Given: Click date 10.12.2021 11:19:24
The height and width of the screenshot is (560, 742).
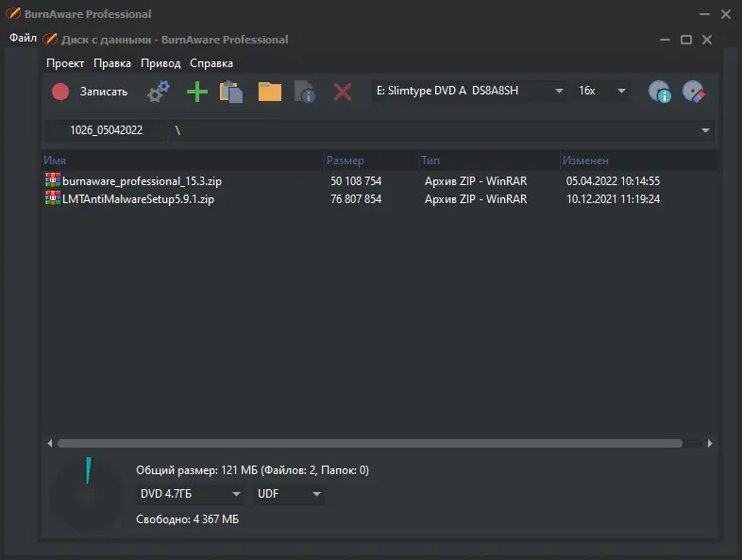Looking at the screenshot, I should (x=613, y=199).
